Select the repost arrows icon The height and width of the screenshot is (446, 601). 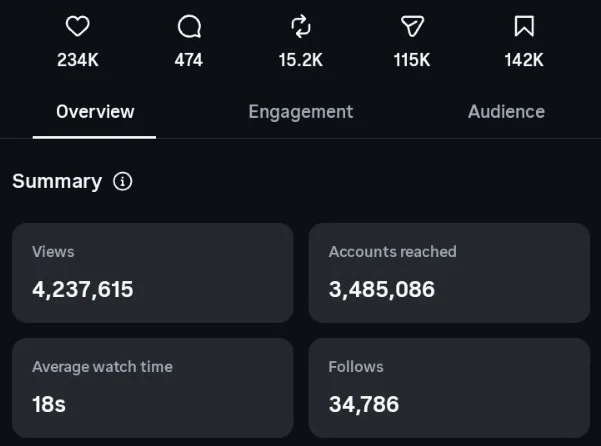pyautogui.click(x=301, y=26)
